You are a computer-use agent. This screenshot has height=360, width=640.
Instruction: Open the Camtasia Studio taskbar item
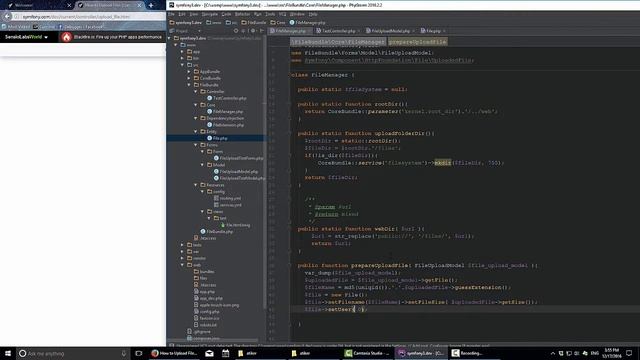point(367,353)
